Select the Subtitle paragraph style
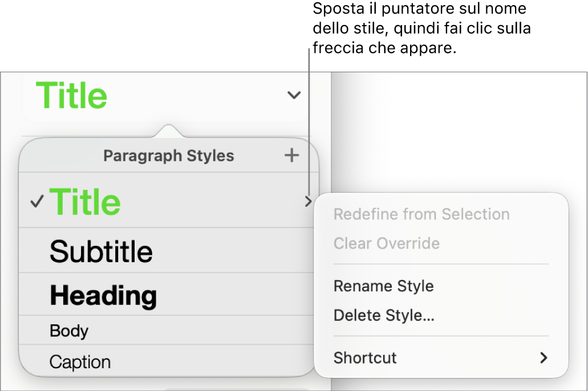This screenshot has width=588, height=391. 102,251
